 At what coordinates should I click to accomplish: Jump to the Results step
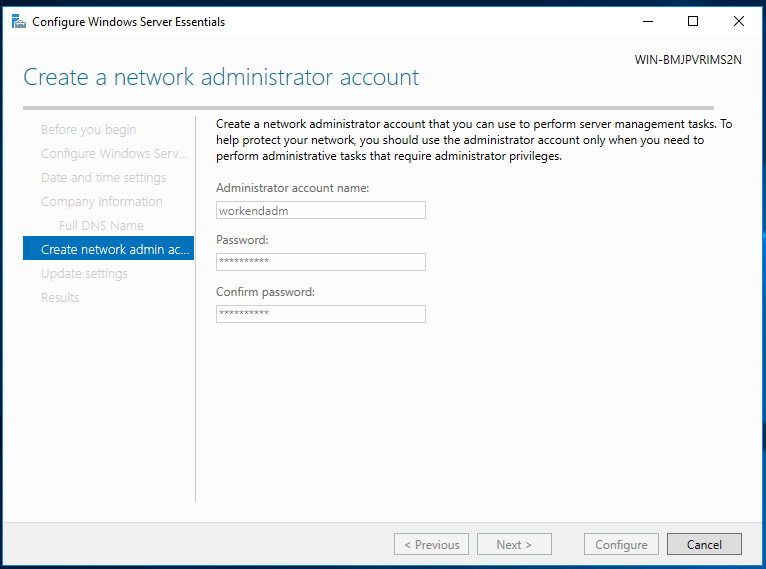[60, 297]
